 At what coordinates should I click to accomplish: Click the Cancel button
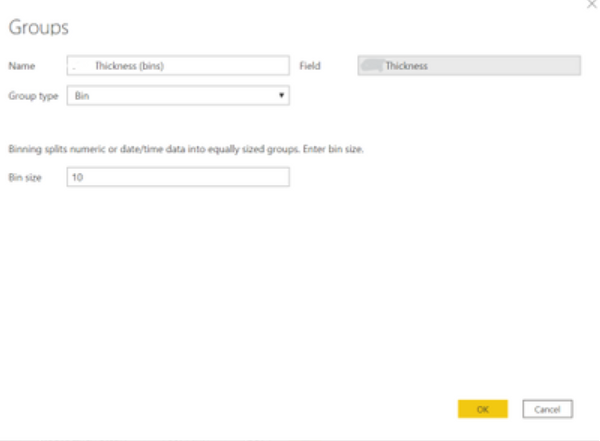[x=547, y=409]
